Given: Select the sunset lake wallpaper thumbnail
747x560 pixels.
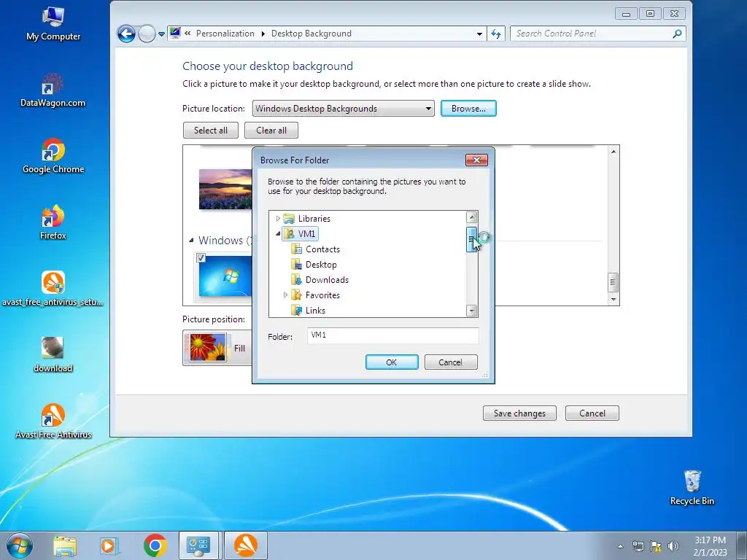Looking at the screenshot, I should pos(225,189).
